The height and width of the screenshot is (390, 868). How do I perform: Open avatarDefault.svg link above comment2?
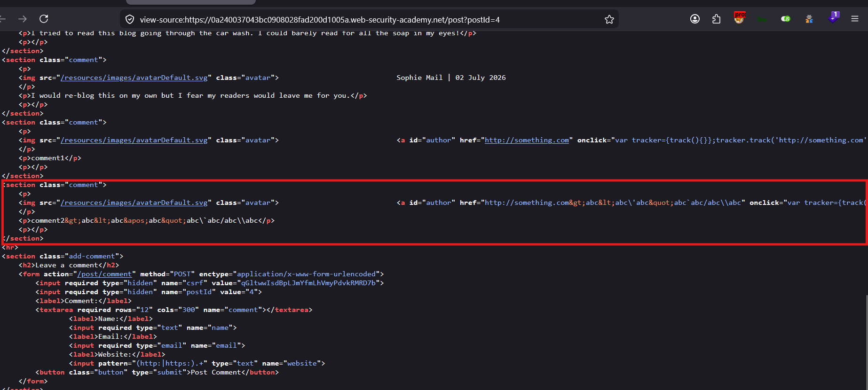(x=134, y=203)
